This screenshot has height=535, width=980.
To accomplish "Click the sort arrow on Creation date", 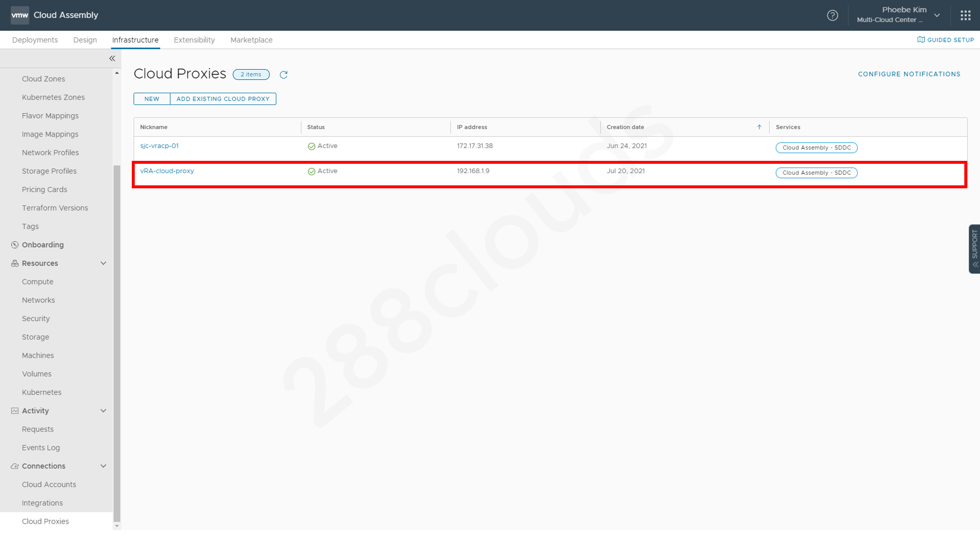I will coord(759,127).
